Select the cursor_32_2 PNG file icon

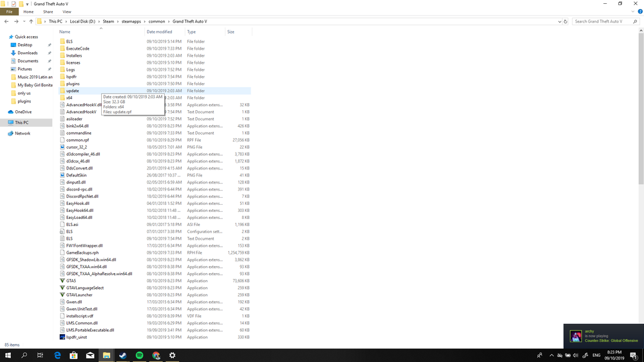pos(62,147)
